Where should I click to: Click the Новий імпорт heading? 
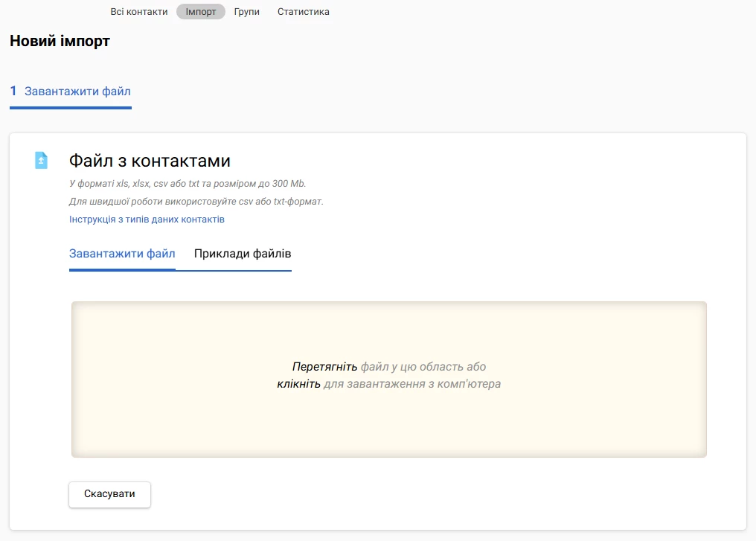click(x=60, y=41)
